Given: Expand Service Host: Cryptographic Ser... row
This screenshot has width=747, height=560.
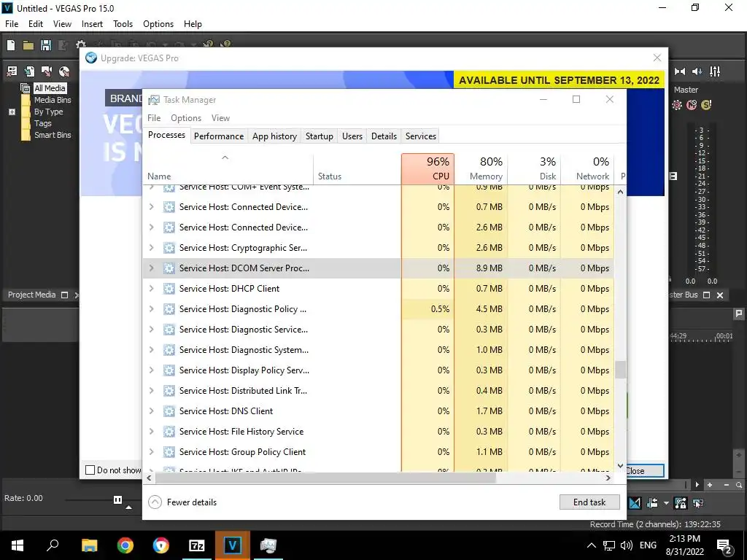Looking at the screenshot, I should [x=151, y=248].
